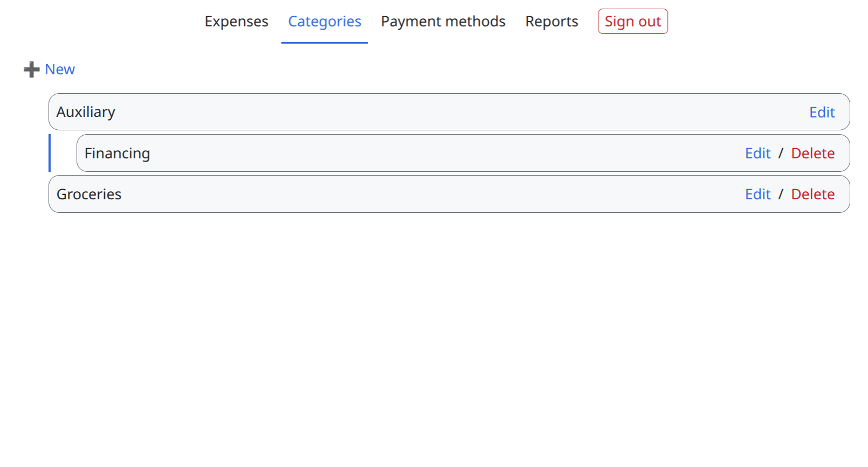This screenshot has height=467, width=868.
Task: Delete the Financing subcategory
Action: click(813, 154)
